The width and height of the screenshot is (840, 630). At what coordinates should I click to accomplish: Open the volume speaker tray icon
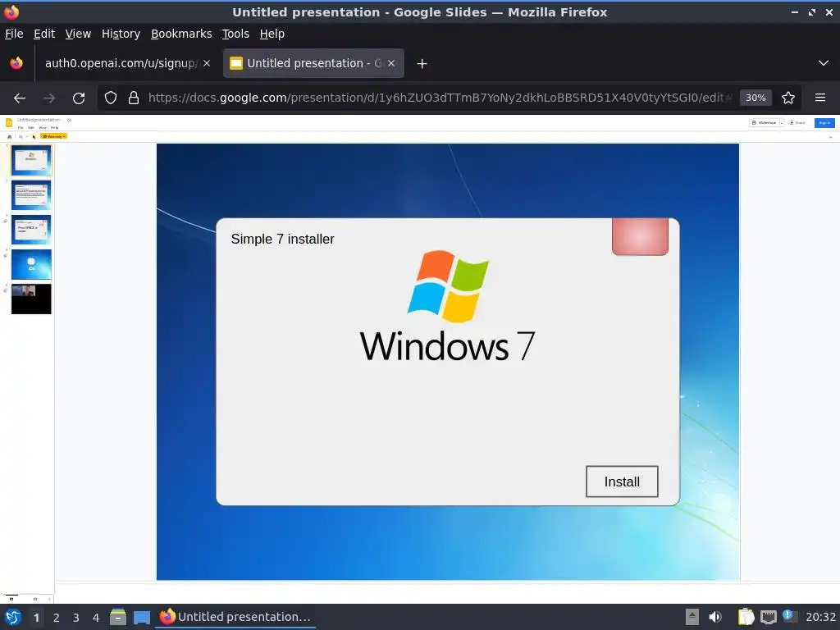[715, 617]
